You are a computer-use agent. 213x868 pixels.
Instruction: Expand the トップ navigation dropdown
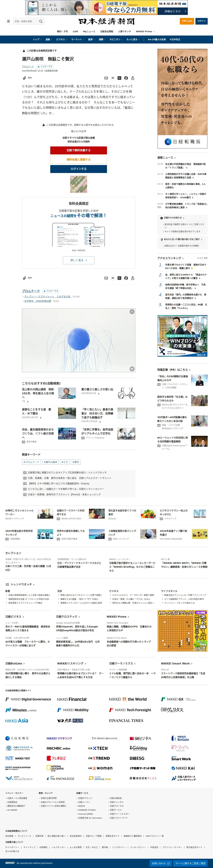click(x=37, y=39)
